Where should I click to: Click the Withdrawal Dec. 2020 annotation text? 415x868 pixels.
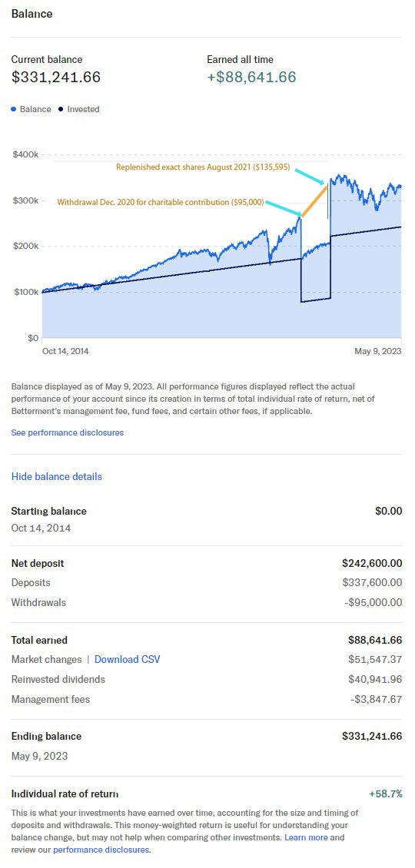(x=161, y=203)
